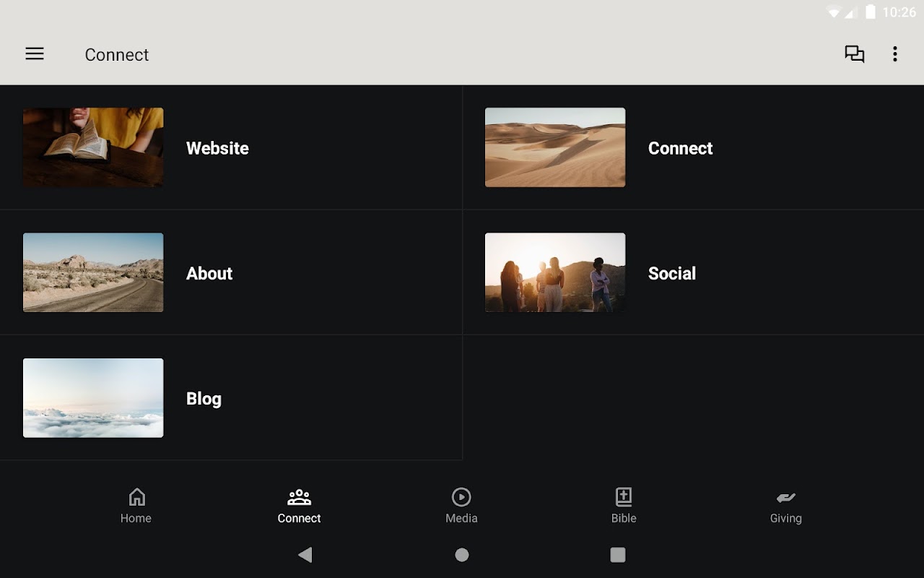The height and width of the screenshot is (578, 924).
Task: Open the Connect list entry
Action: [x=693, y=147]
